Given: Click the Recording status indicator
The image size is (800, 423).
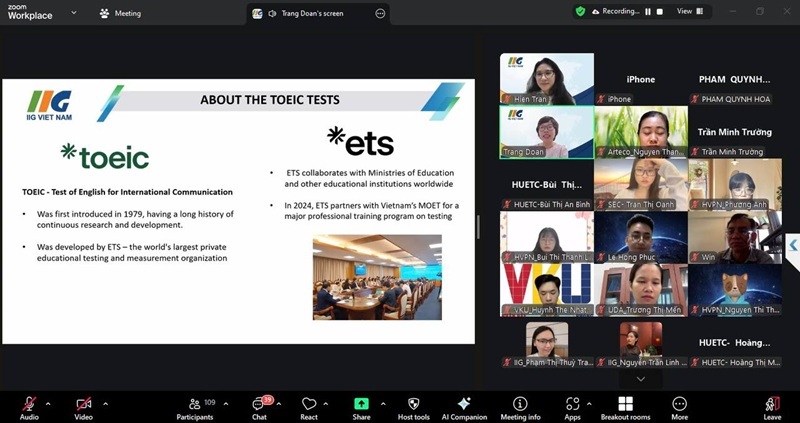Looking at the screenshot, I should point(615,11).
